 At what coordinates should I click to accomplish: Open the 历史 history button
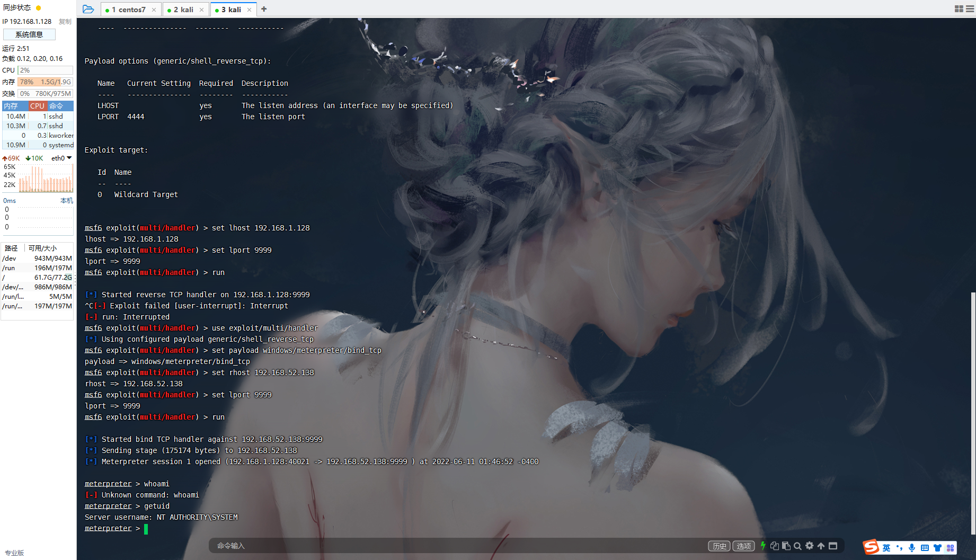click(x=720, y=546)
